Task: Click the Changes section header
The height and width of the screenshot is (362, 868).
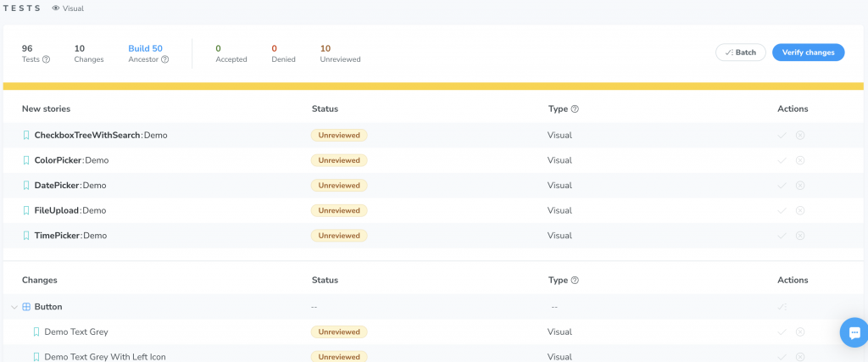Action: pos(39,280)
